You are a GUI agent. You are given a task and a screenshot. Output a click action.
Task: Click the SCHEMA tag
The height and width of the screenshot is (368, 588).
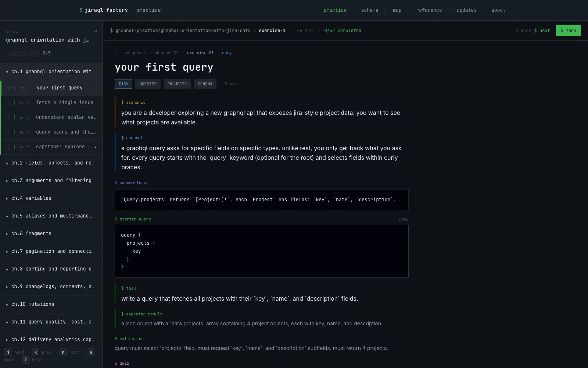point(205,84)
